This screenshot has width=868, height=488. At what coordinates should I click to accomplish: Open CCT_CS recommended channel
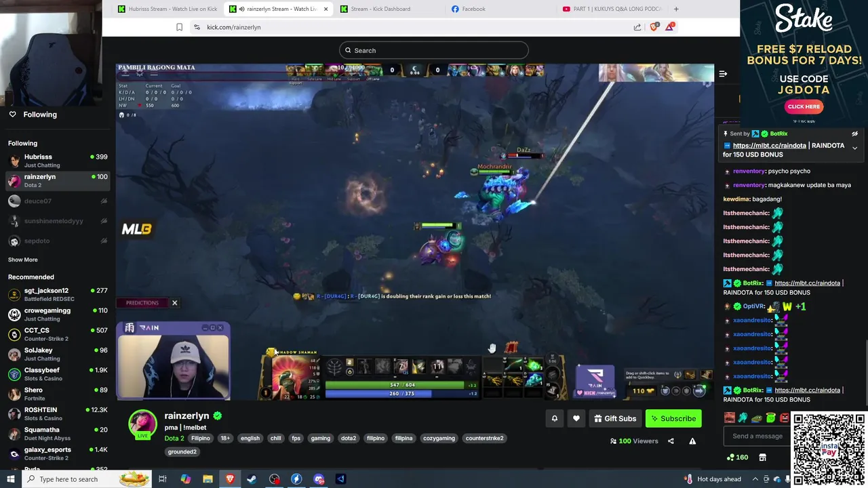(x=58, y=334)
